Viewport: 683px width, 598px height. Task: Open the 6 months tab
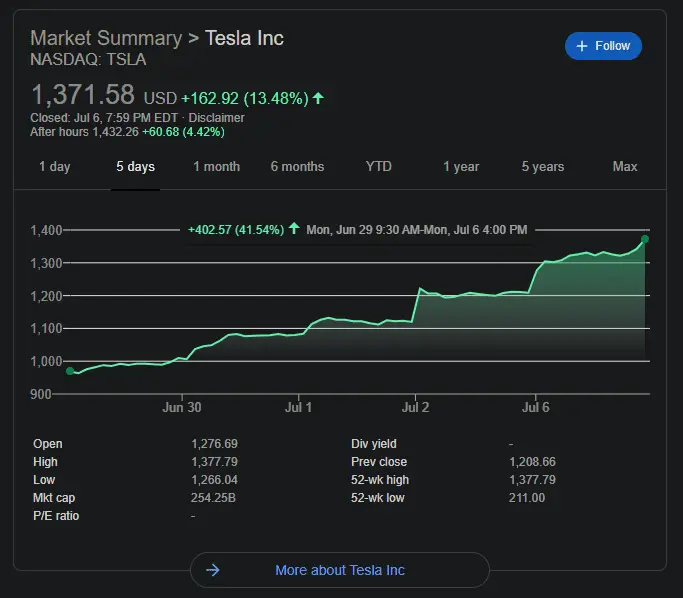coord(297,167)
